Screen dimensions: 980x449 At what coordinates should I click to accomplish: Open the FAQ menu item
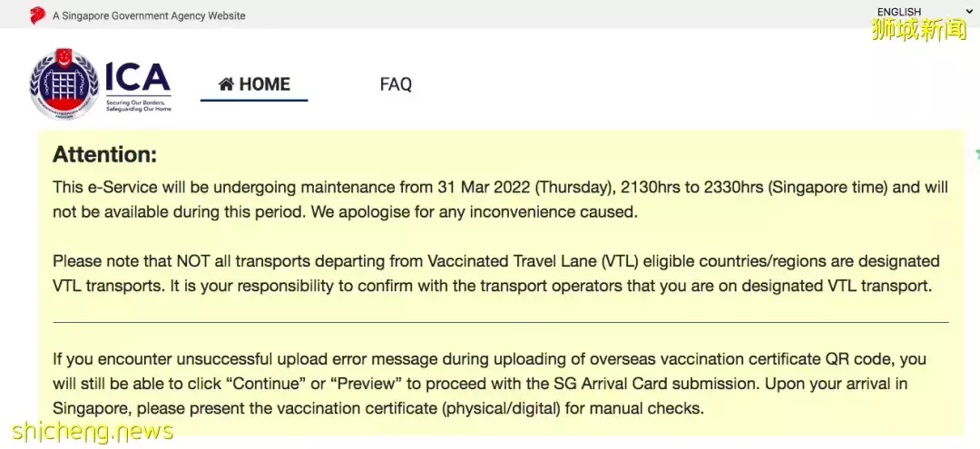(396, 84)
